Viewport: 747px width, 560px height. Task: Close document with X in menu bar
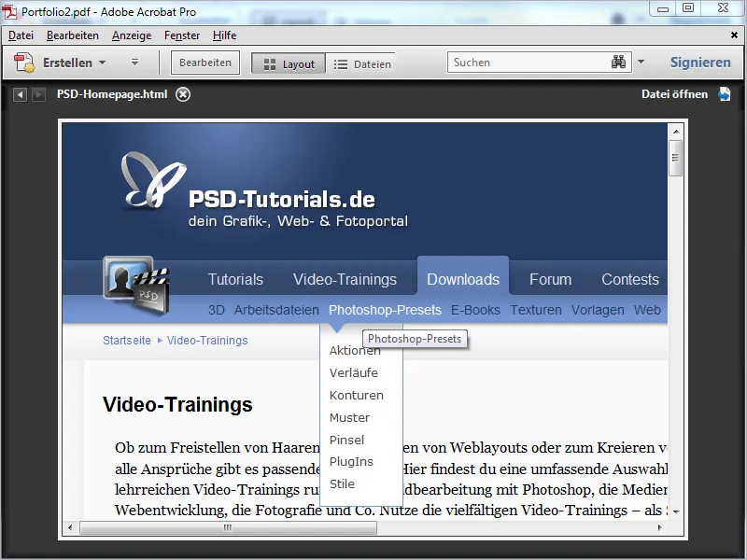tap(734, 35)
